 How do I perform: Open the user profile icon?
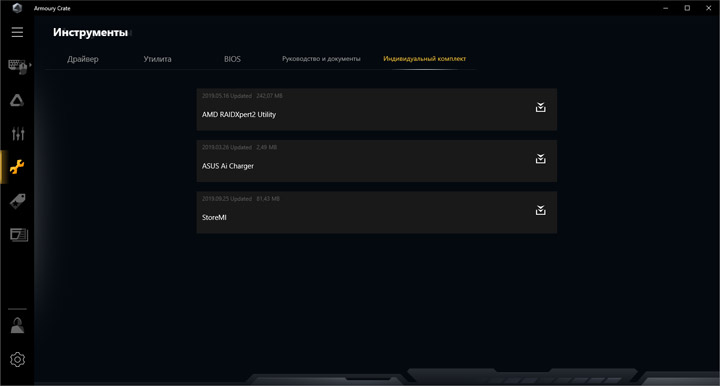pyautogui.click(x=17, y=325)
